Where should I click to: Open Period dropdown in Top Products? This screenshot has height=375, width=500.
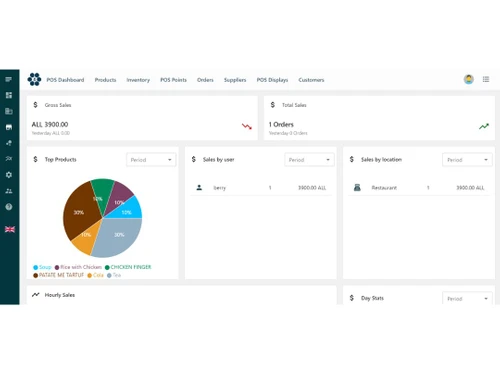pyautogui.click(x=151, y=160)
